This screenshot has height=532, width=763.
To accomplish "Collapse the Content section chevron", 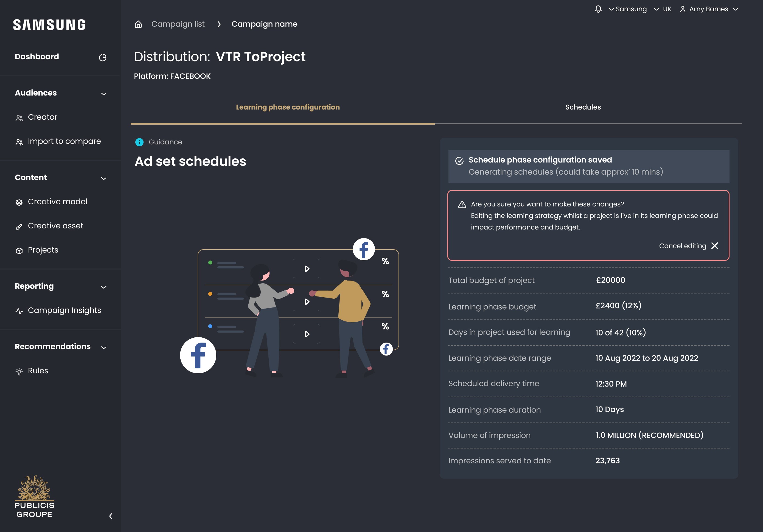I will coord(104,178).
